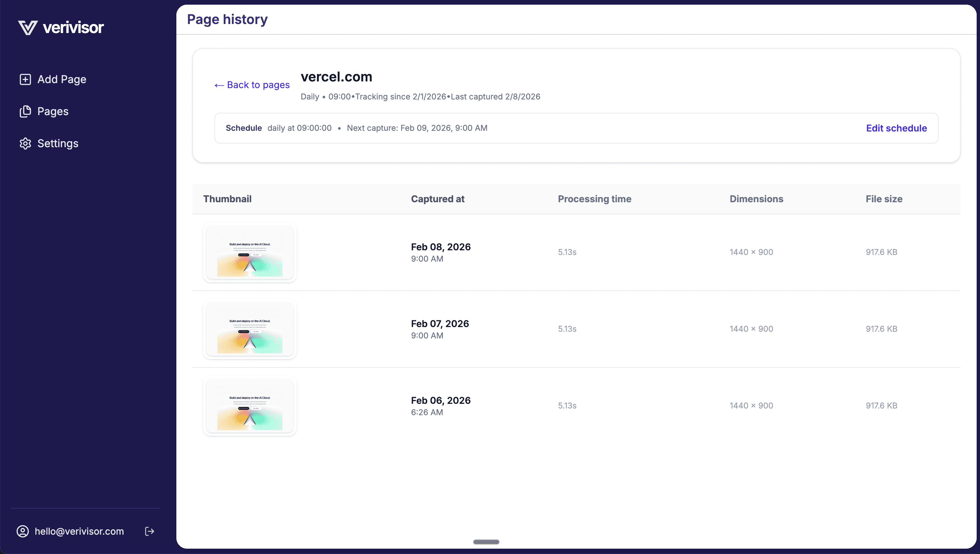Select the Add Page plus icon

(25, 79)
